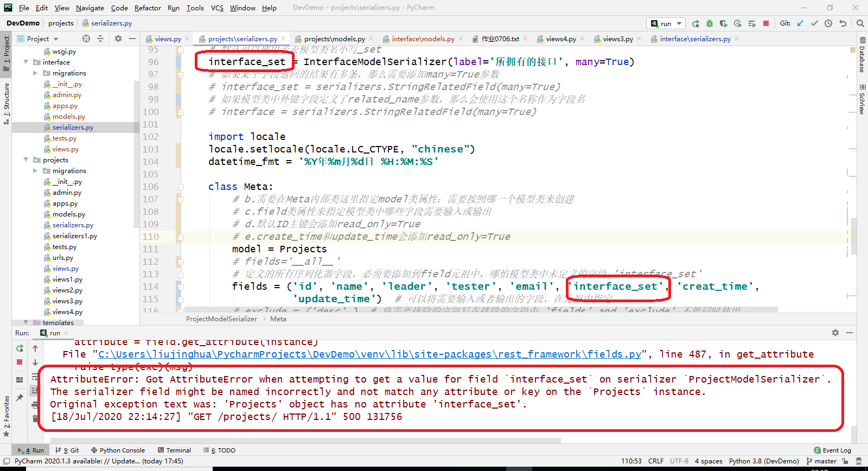Close the interface\serializers.py tab
The width and height of the screenshot is (868, 471).
[737, 39]
